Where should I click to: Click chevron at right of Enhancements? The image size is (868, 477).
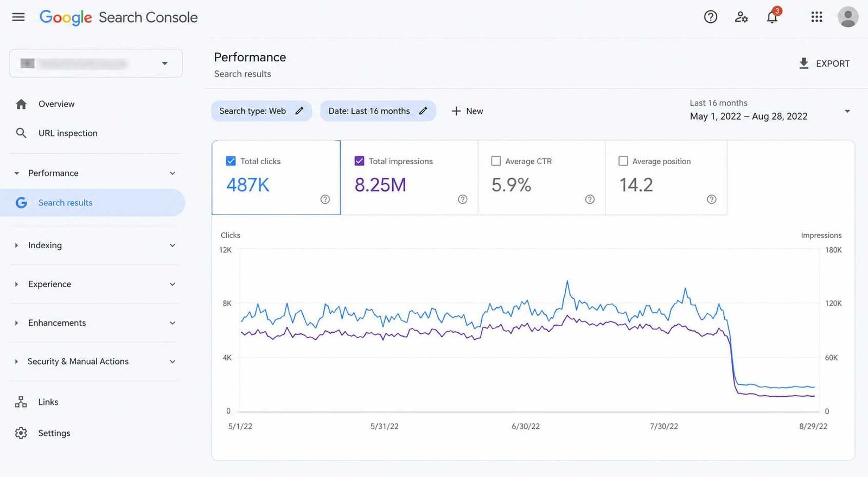tap(173, 323)
